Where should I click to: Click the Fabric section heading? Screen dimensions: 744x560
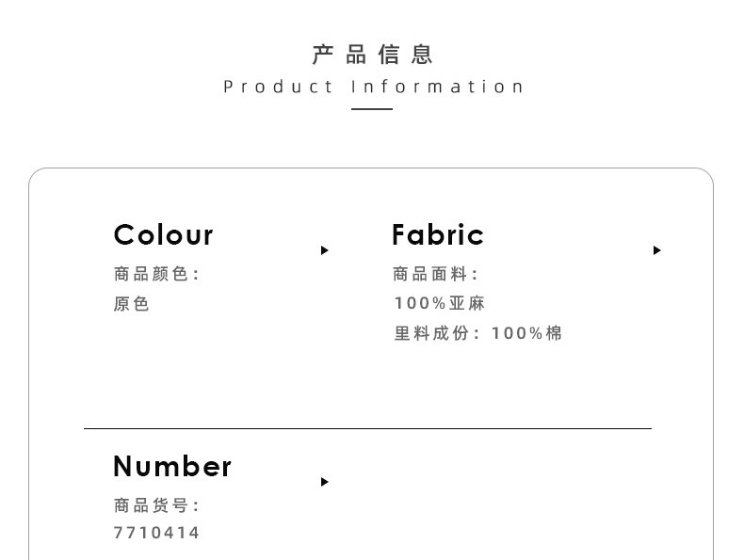point(437,234)
